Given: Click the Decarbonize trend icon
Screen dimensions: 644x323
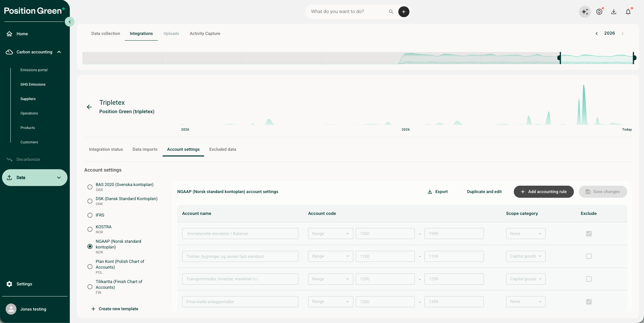Looking at the screenshot, I should click(9, 159).
